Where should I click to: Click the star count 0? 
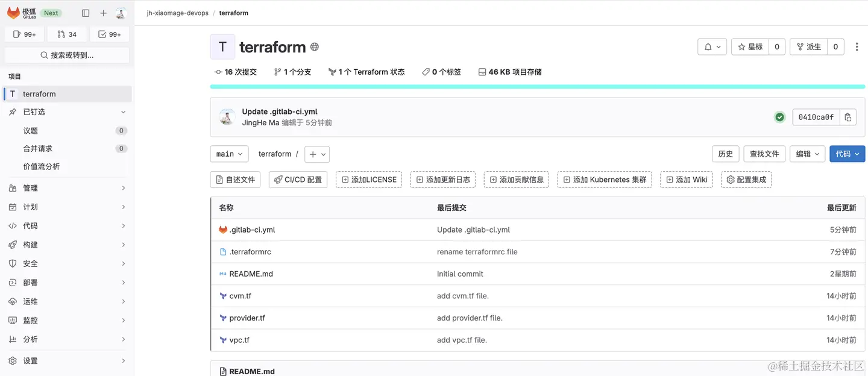pos(777,47)
